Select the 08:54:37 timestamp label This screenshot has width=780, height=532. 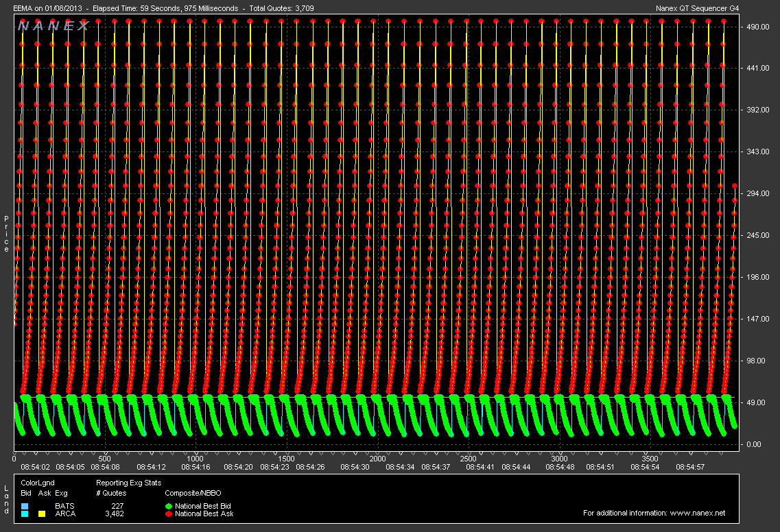point(436,467)
